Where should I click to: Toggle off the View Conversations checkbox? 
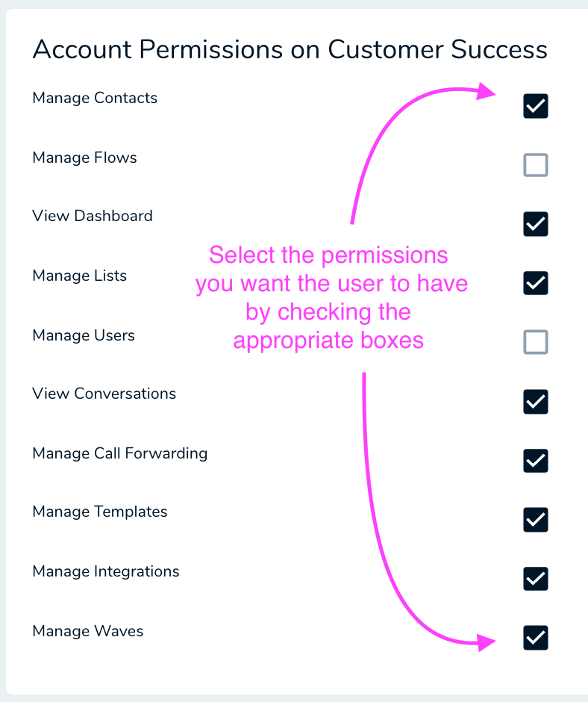click(x=536, y=401)
